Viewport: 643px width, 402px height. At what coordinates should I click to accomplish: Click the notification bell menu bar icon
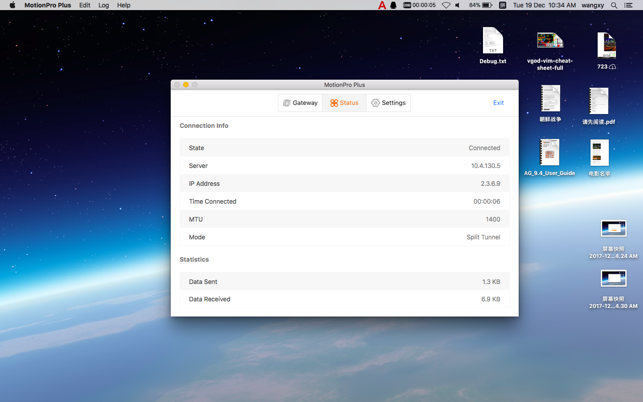(393, 5)
